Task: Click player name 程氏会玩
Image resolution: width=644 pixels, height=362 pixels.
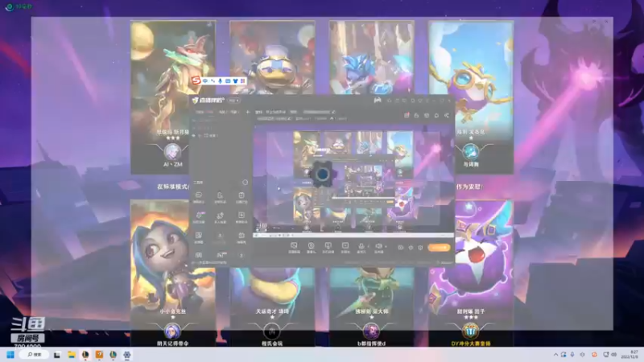Action: point(272,343)
